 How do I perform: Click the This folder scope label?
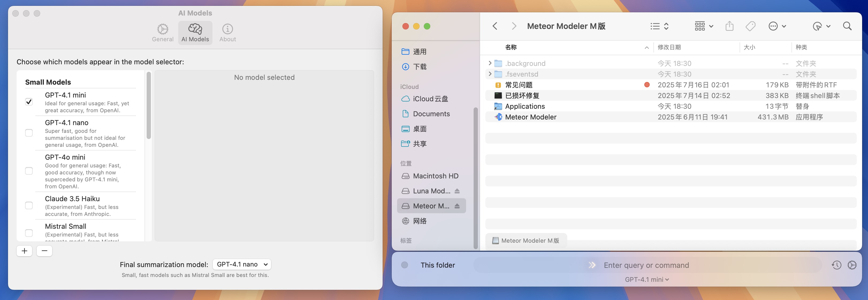(437, 265)
